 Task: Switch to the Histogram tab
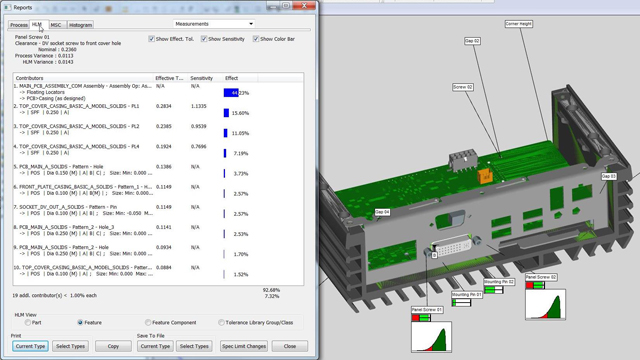click(x=80, y=25)
